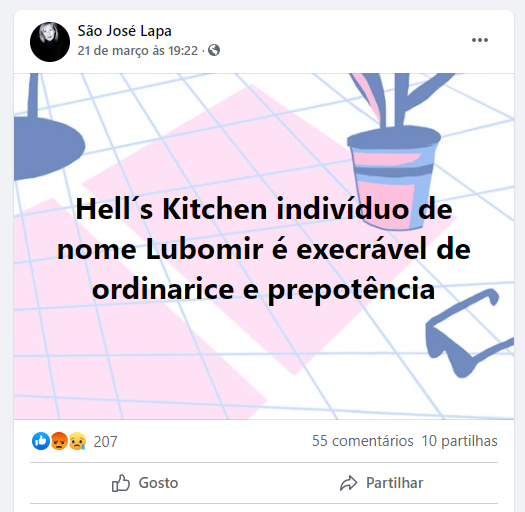
Task: Click the angry face reaction icon
Action: click(59, 441)
